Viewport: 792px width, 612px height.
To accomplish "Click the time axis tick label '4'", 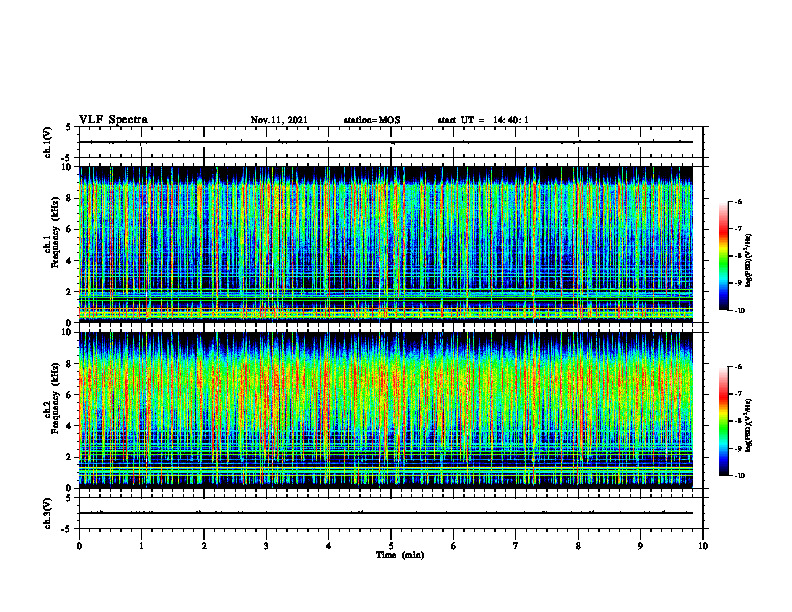I will point(328,546).
